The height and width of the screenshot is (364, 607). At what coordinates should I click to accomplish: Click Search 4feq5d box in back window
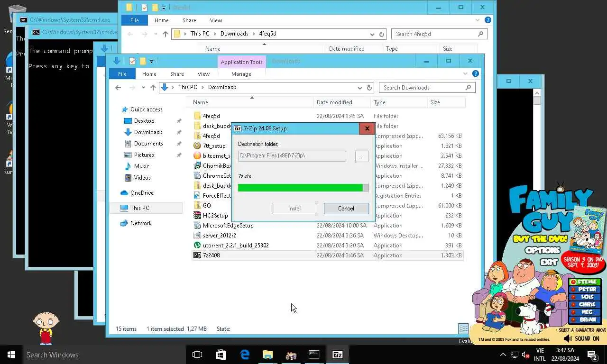[x=439, y=34]
